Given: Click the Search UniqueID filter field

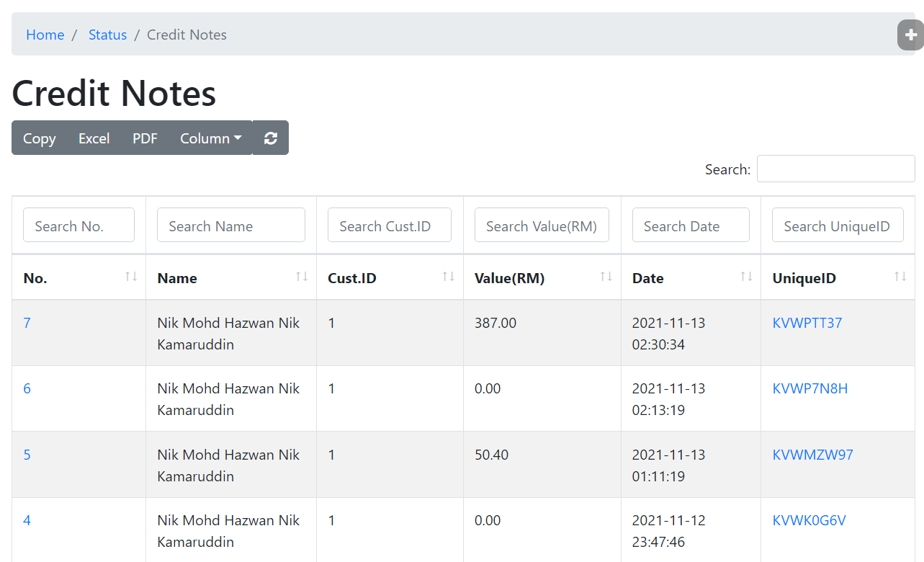Looking at the screenshot, I should [x=838, y=225].
